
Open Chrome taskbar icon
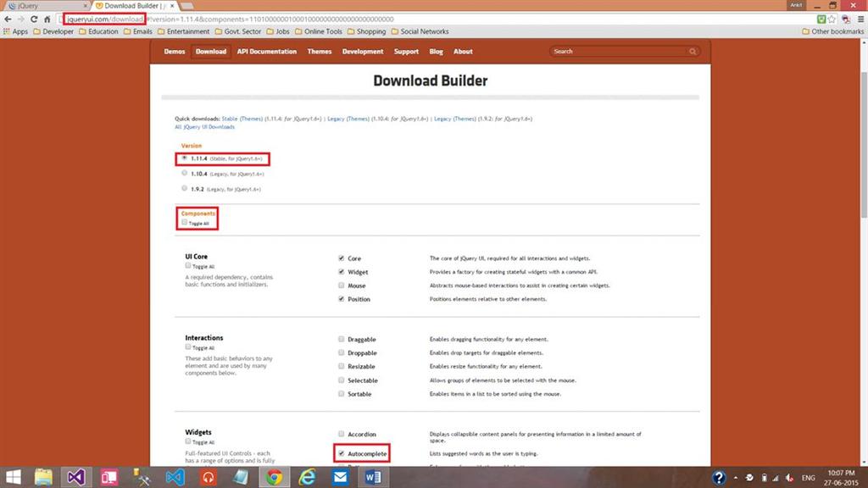pos(274,477)
